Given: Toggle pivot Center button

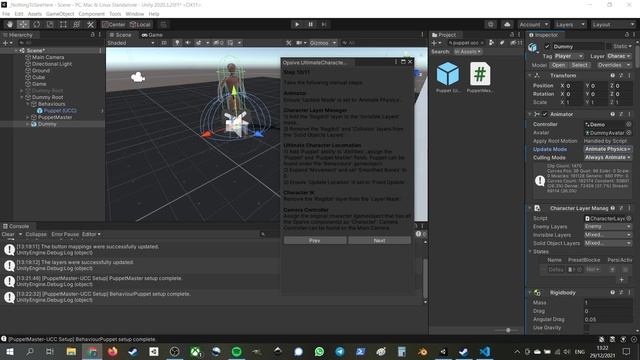Looking at the screenshot, I should pos(114,24).
